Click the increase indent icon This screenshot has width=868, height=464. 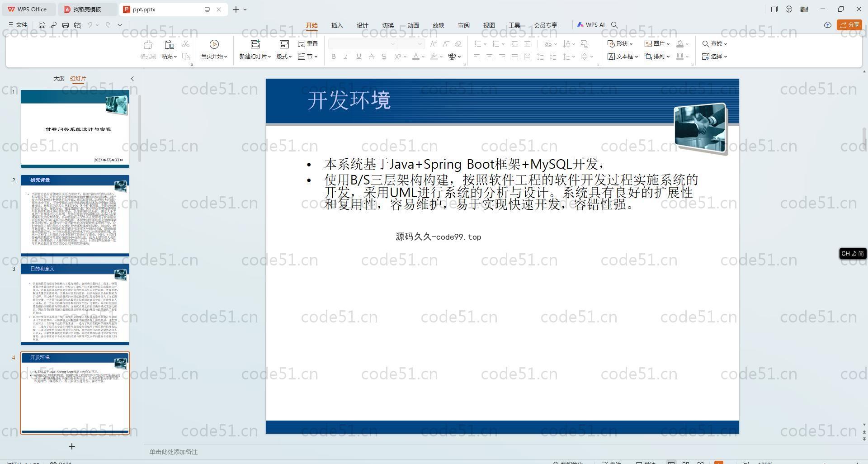[527, 44]
